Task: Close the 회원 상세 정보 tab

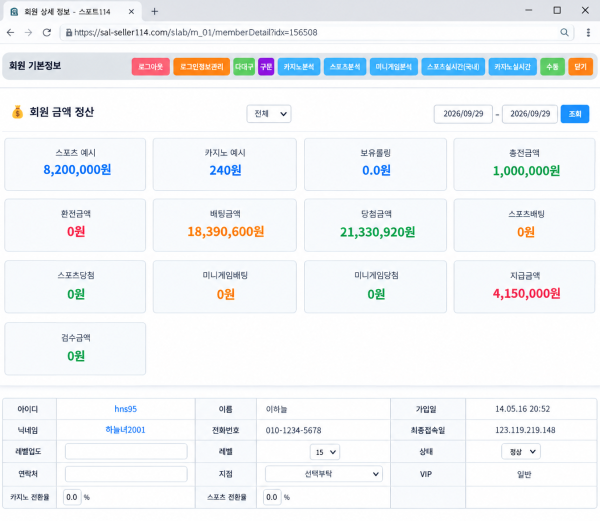Action: (x=131, y=11)
